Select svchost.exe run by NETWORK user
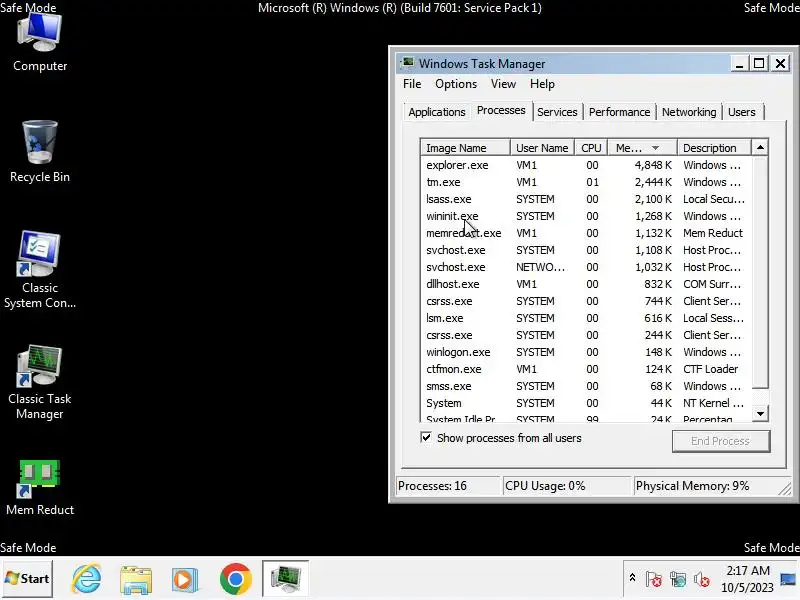800x600 pixels. (586, 267)
